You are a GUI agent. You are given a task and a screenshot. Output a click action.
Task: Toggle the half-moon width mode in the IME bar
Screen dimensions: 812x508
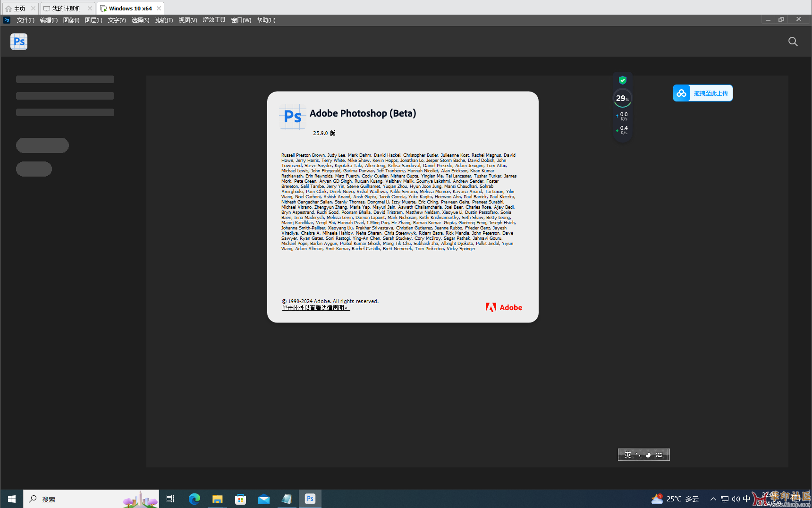click(x=648, y=455)
